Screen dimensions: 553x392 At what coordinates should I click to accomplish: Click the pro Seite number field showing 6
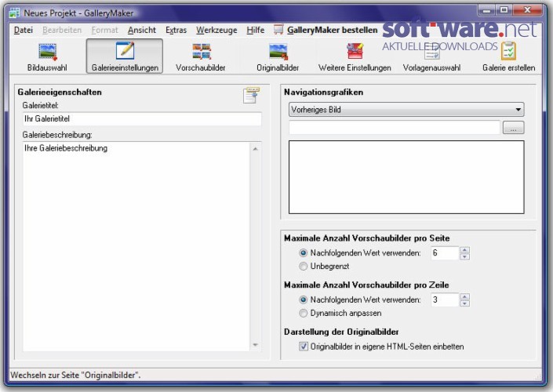445,252
